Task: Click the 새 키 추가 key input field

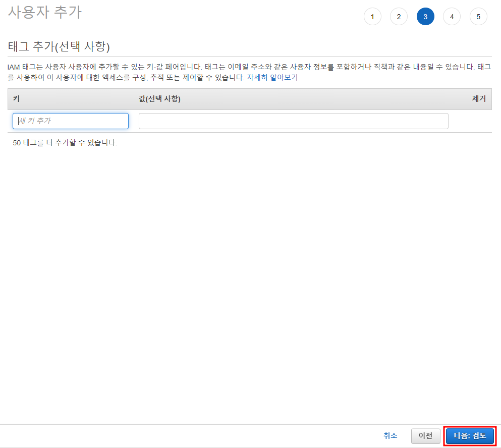Action: pyautogui.click(x=71, y=121)
